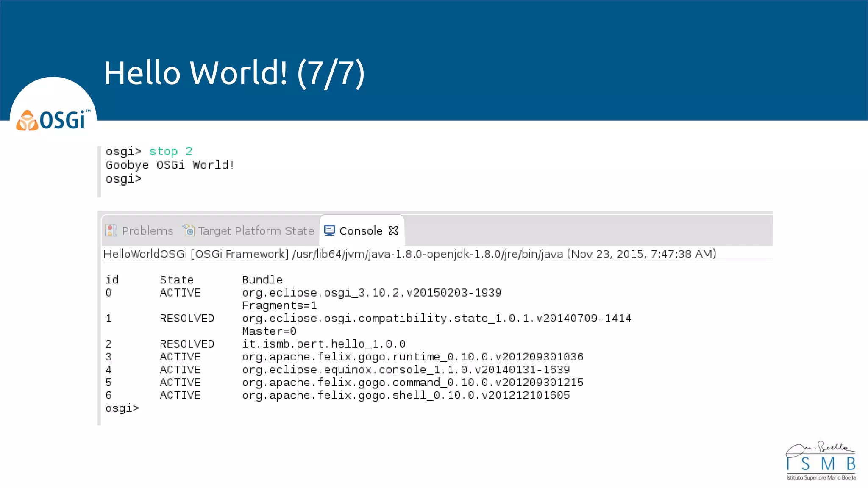Click RESOLVED state of bundle 2
Screen dimensions: 868x488
coord(187,344)
